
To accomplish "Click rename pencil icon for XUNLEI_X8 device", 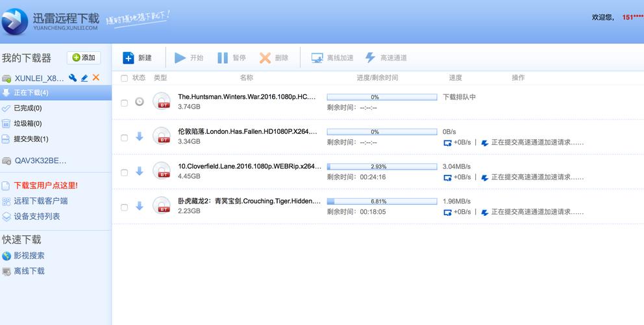I will [x=84, y=78].
